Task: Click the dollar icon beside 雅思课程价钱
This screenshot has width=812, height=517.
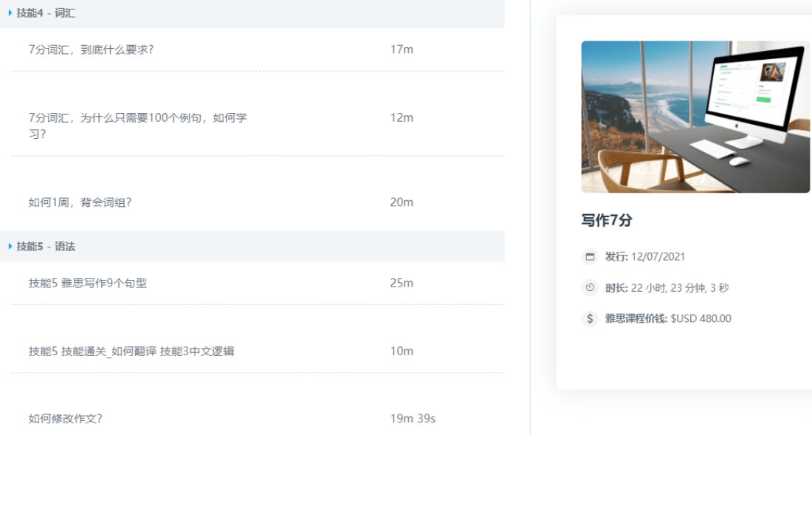Action: click(590, 319)
